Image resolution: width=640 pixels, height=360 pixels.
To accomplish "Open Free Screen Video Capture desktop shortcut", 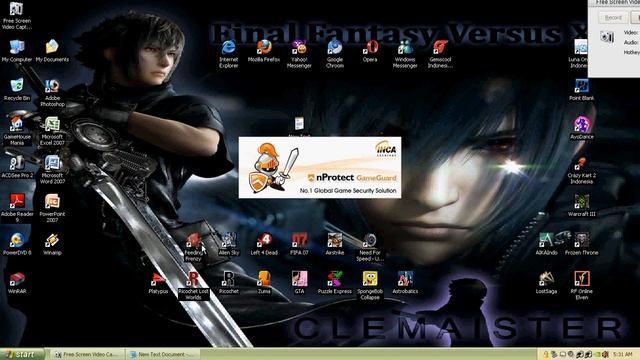I will 16,16.
